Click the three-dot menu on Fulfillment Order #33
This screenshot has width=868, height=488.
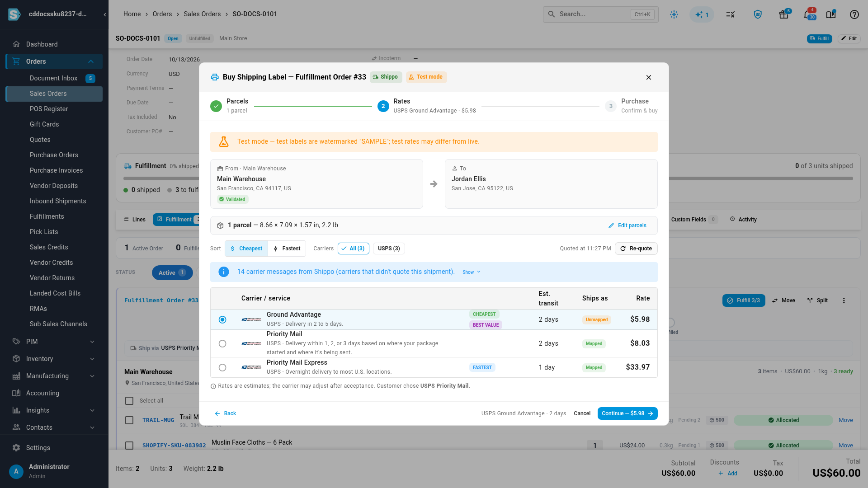[844, 300]
